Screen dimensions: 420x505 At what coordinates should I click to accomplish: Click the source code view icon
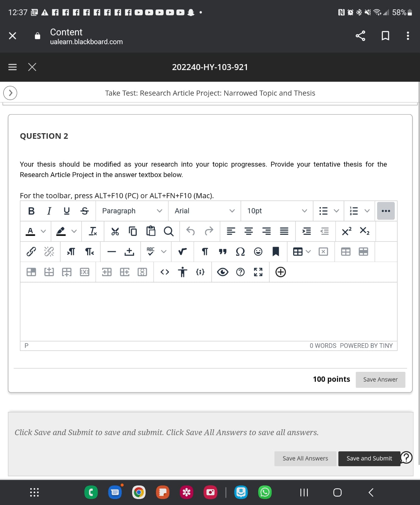(165, 272)
